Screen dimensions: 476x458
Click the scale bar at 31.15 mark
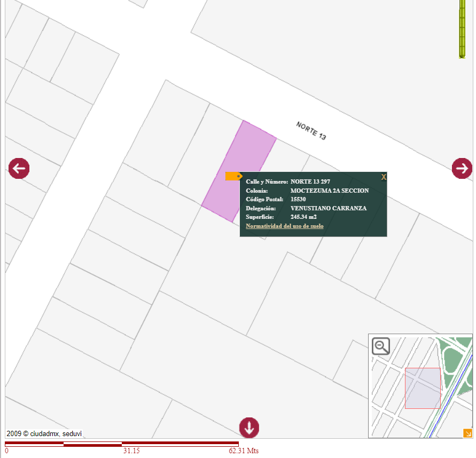131,451
